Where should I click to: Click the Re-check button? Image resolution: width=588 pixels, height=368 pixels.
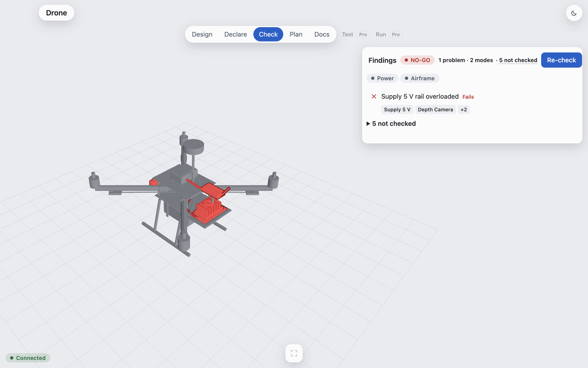coord(561,60)
